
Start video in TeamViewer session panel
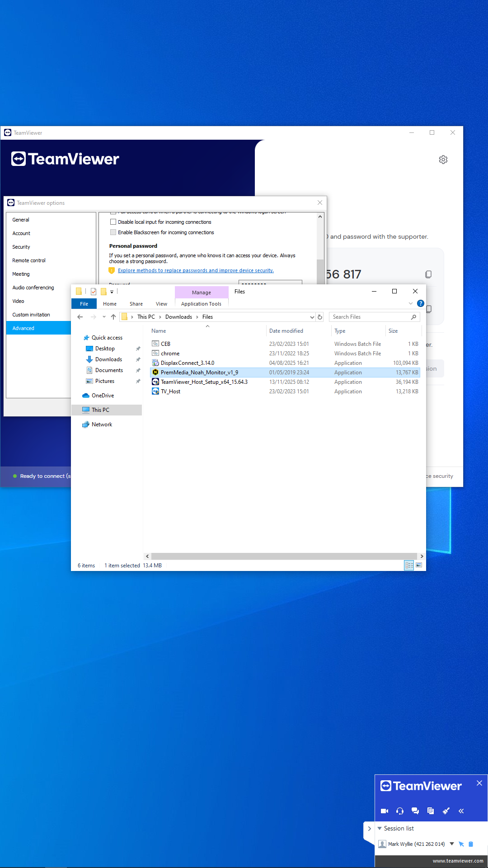[x=385, y=811]
